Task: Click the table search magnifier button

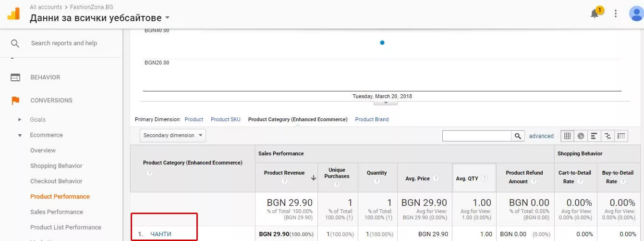Action: click(517, 136)
